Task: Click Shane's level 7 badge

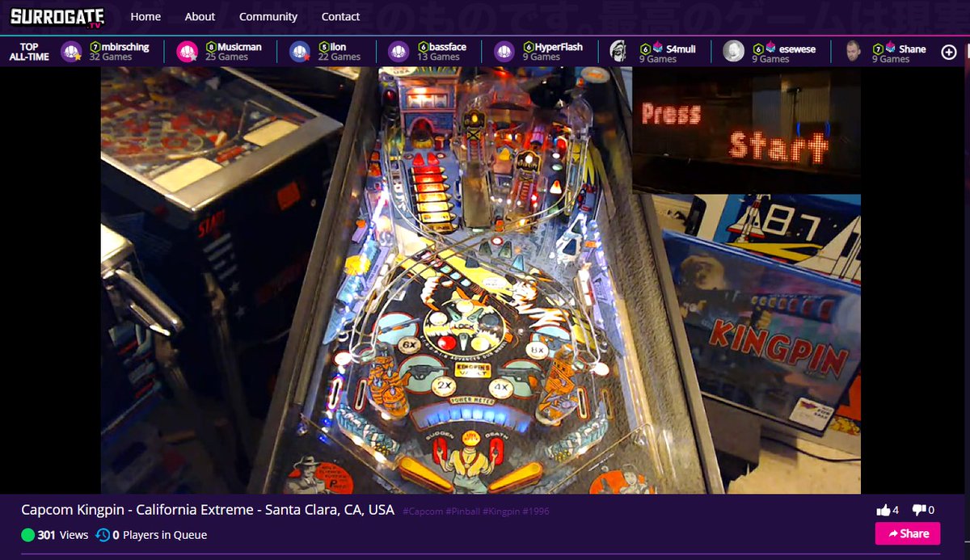Action: [877, 48]
